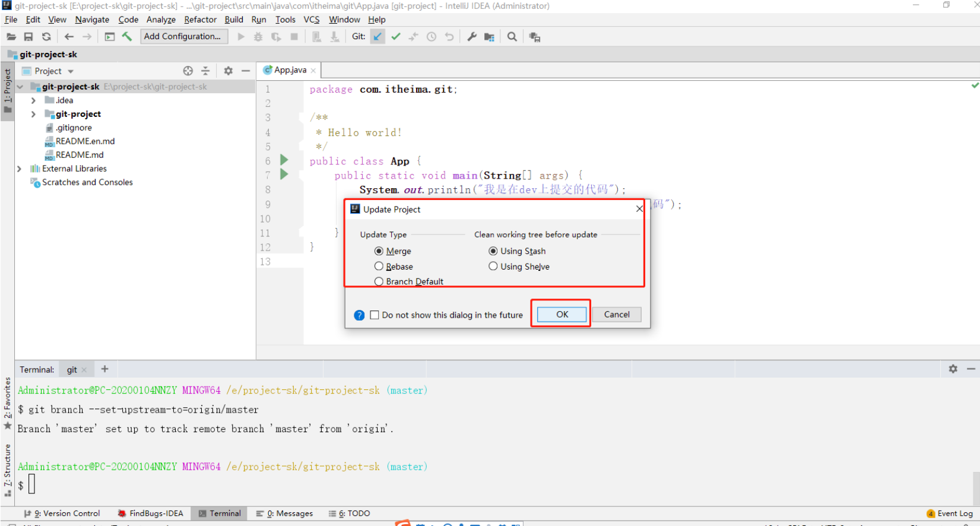The height and width of the screenshot is (526, 980).
Task: Open Git Show History clock icon
Action: point(432,37)
